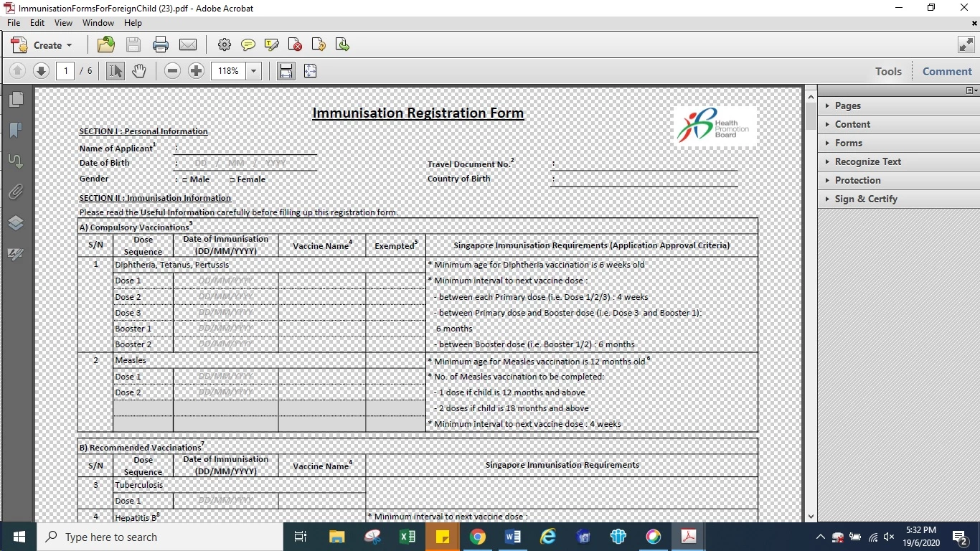
Task: Click the Travel Document No. field
Action: [644, 164]
